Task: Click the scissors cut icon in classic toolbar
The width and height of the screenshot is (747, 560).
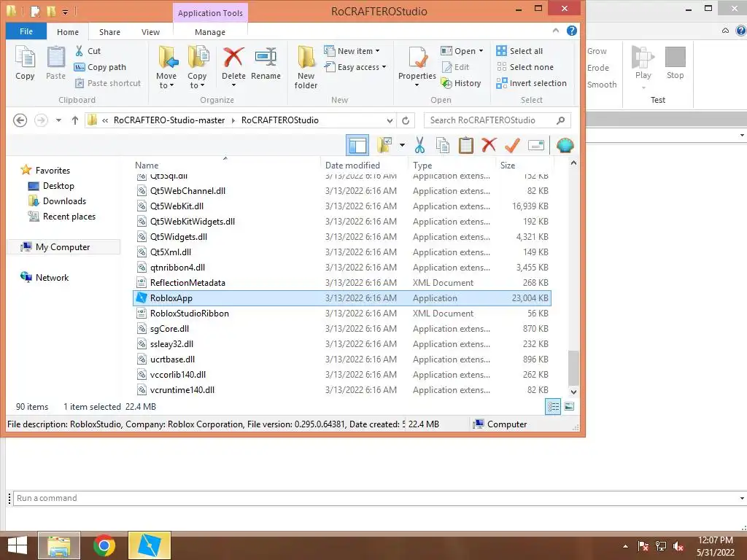Action: coord(419,145)
